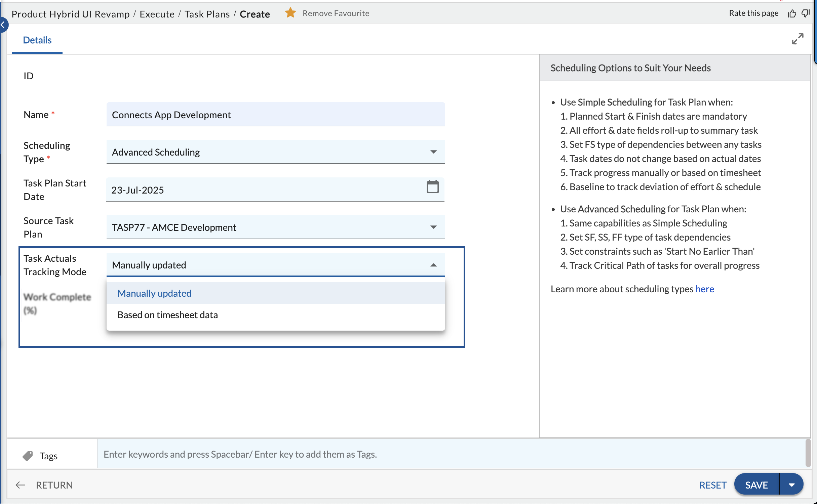Click 'Scheduling Options to Suit Your Needs' heading

(630, 68)
